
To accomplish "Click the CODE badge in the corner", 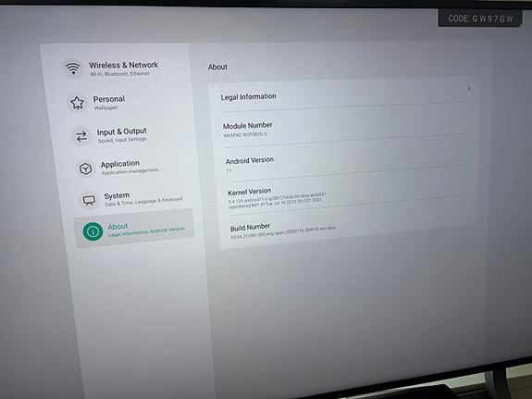I will (480, 19).
